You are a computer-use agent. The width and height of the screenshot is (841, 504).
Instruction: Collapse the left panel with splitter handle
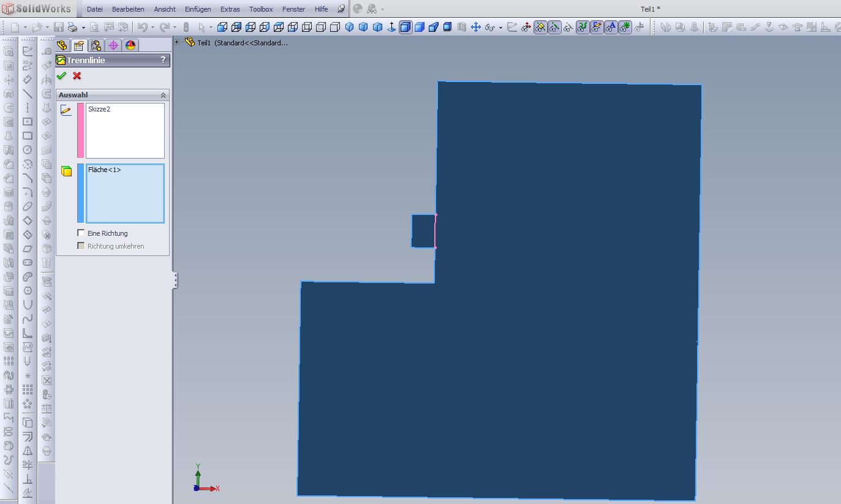(175, 280)
